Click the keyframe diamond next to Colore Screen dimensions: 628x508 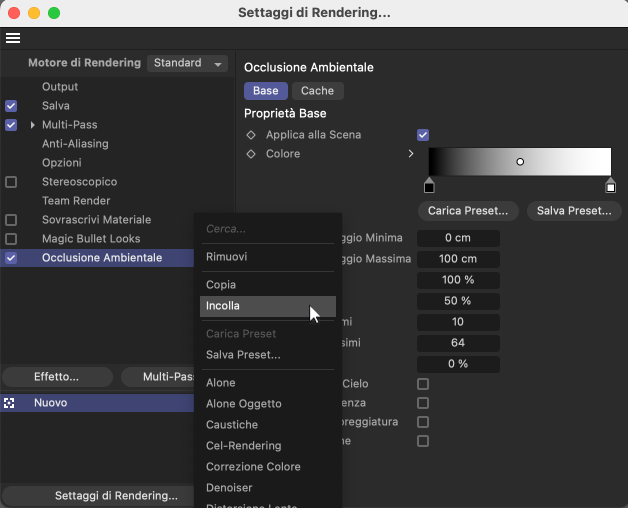pos(251,154)
